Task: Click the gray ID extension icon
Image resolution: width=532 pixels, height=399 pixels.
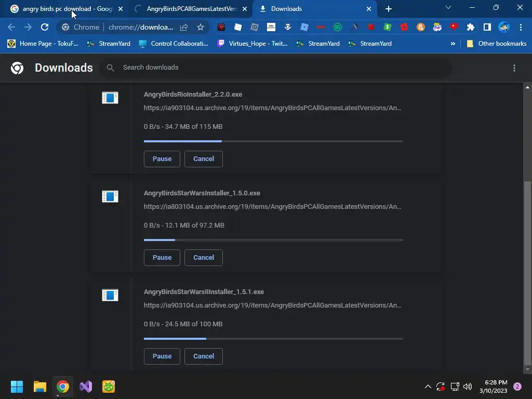Action: pyautogui.click(x=255, y=27)
